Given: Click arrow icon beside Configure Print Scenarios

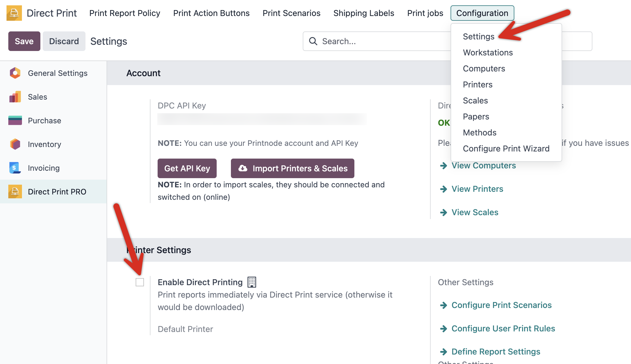Looking at the screenshot, I should click(x=443, y=305).
